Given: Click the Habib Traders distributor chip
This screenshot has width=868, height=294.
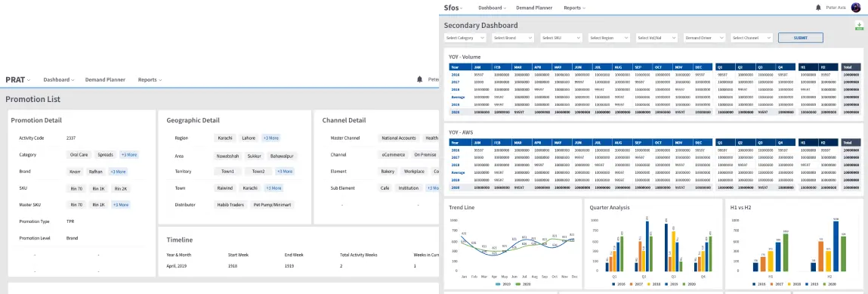Looking at the screenshot, I should click(x=230, y=205).
